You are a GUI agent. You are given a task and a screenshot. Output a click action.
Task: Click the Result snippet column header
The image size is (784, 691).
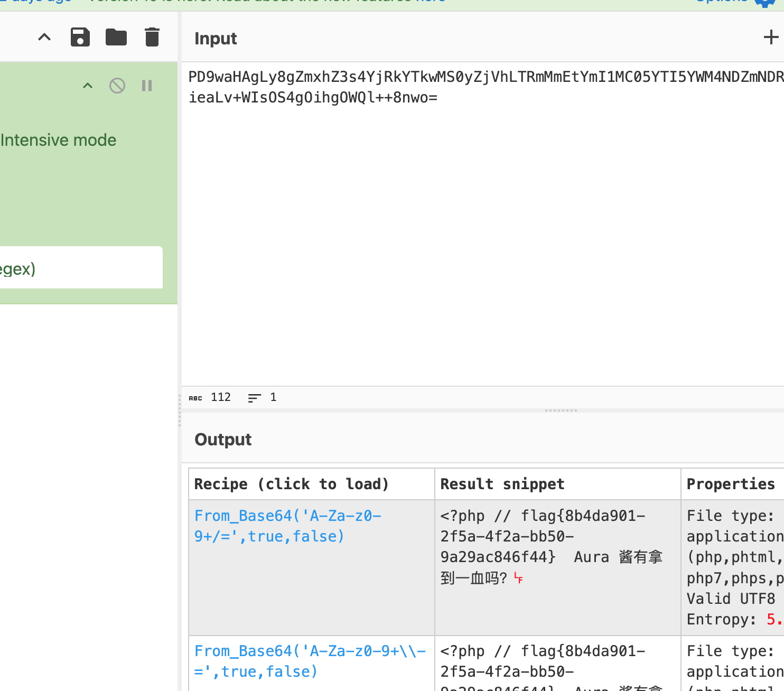[x=502, y=484]
